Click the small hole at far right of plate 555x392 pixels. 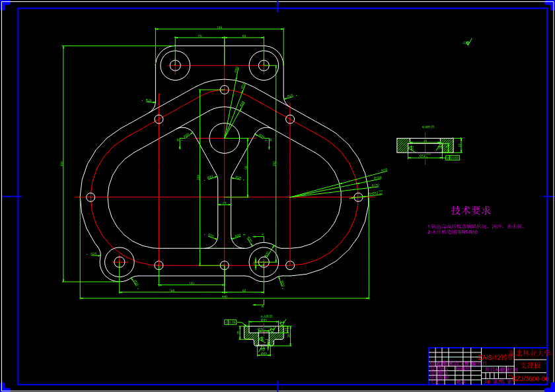[x=358, y=197]
